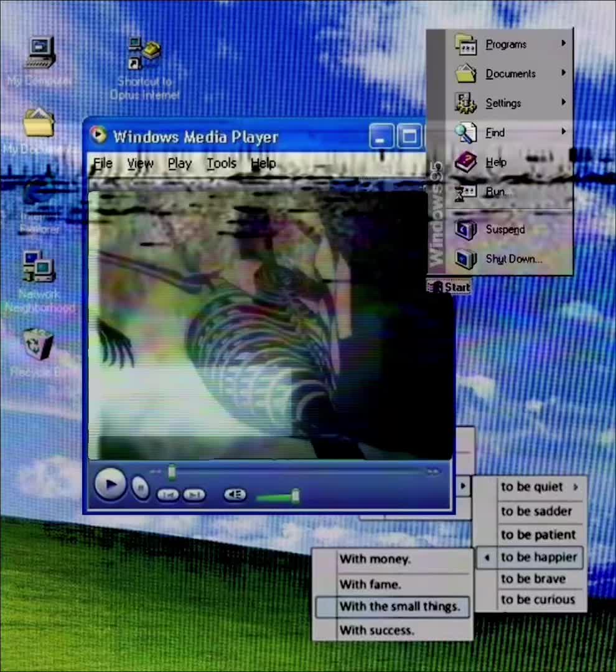This screenshot has height=672, width=616.
Task: Select the 'to be sadder' menu entry
Action: pos(536,511)
